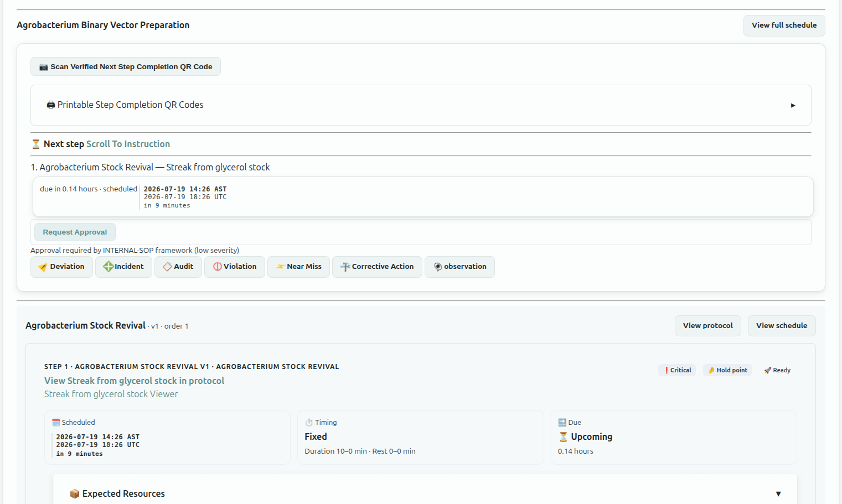Click the Hold point badge
The width and height of the screenshot is (842, 504).
coord(727,370)
